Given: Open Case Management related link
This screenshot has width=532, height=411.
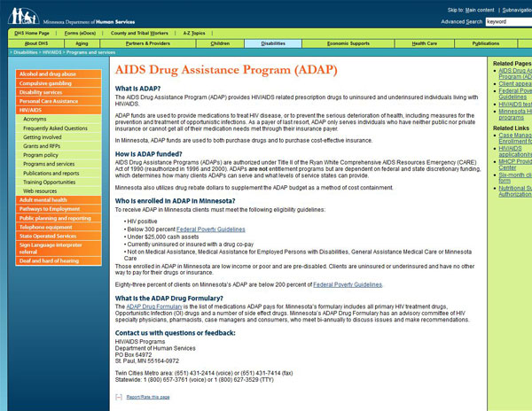Looking at the screenshot, I should [515, 138].
